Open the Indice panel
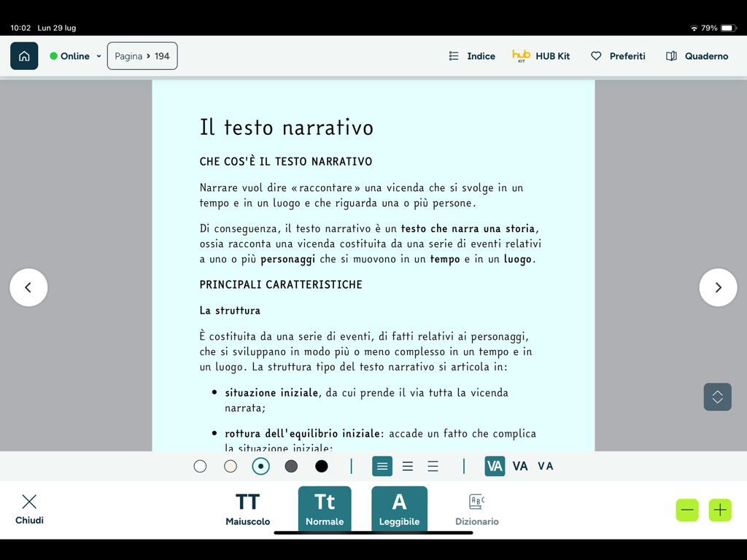The image size is (747, 560). [471, 55]
